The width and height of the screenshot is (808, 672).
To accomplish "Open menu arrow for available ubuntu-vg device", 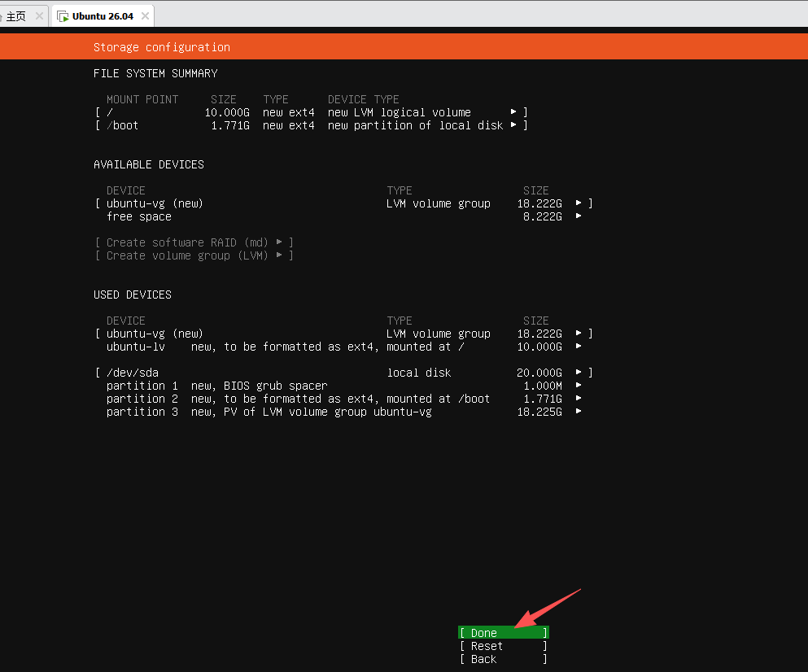I will [x=579, y=203].
